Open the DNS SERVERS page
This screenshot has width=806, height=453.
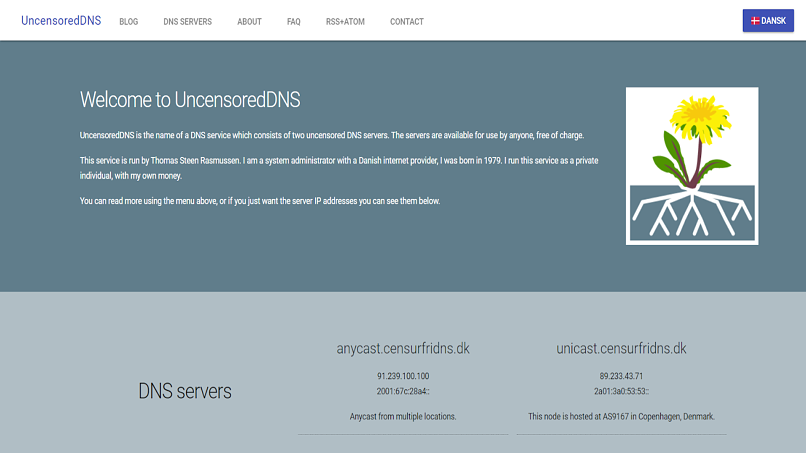188,22
